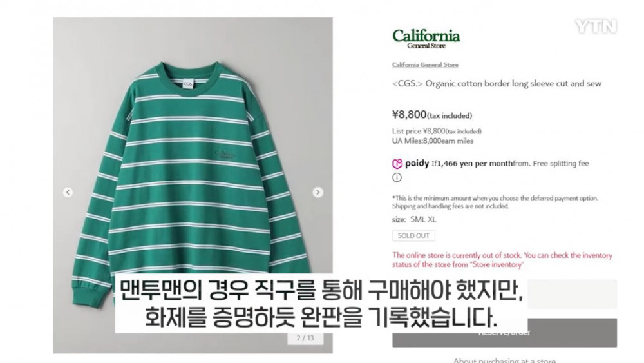Click the Korean subtitle caption box
The image size is (644, 363).
tap(321, 304)
